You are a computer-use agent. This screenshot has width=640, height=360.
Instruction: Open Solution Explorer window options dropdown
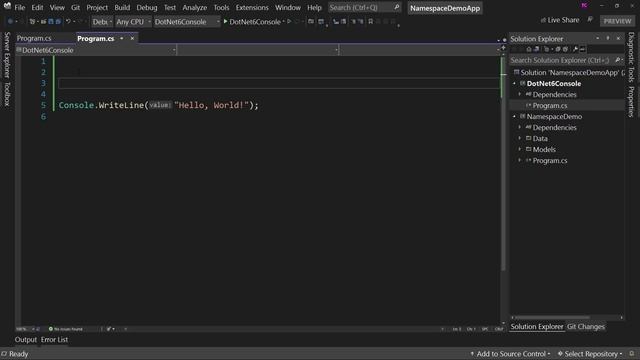point(598,38)
